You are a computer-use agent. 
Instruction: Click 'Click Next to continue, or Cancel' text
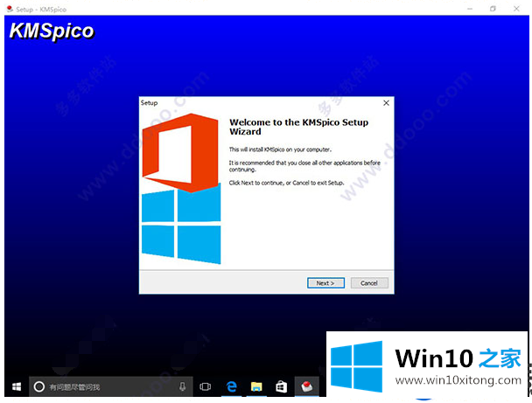point(269,183)
